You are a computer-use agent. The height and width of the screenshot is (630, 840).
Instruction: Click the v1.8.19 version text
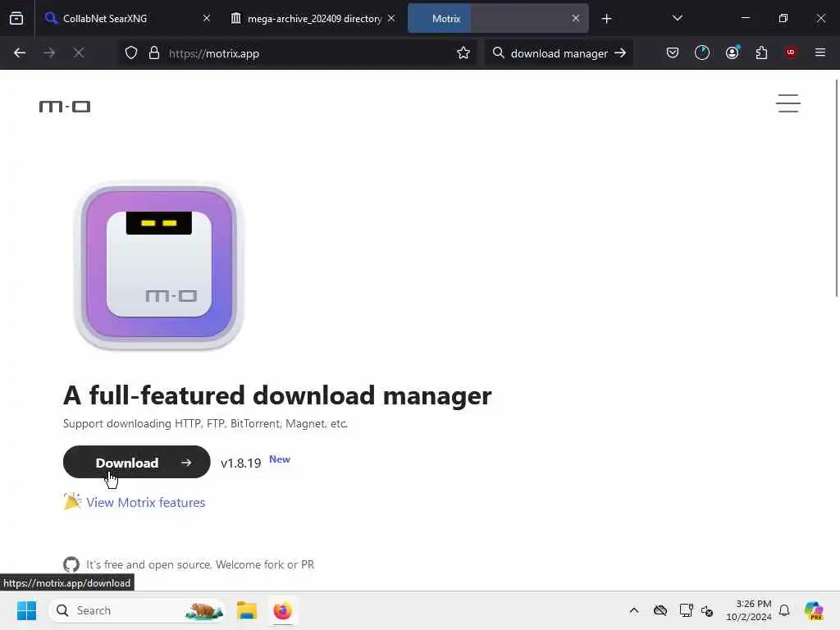point(240,463)
